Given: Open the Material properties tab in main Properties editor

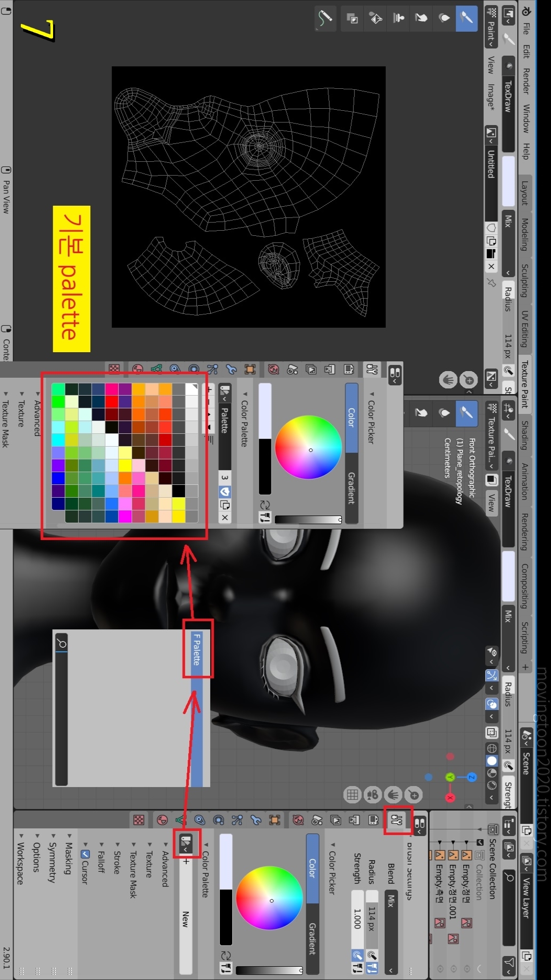Looking at the screenshot, I should click(x=162, y=820).
